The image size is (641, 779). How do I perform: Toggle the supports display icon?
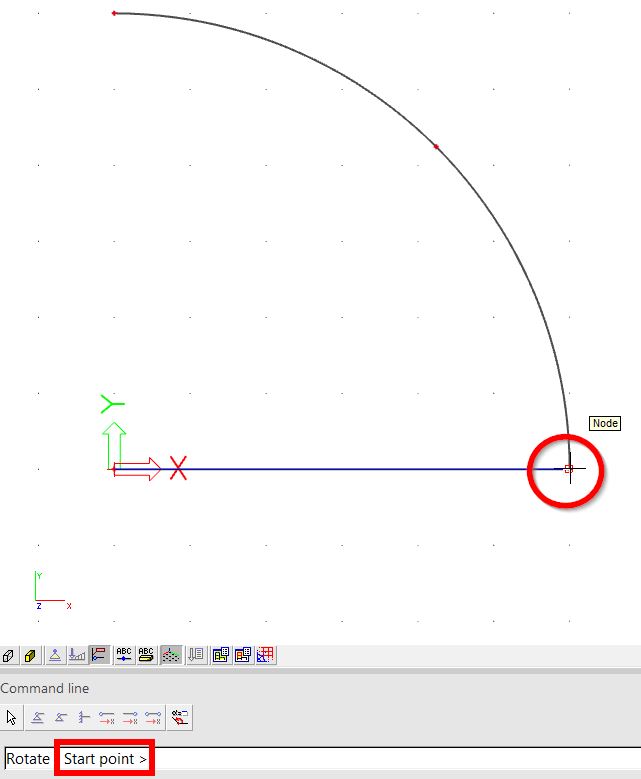56,656
